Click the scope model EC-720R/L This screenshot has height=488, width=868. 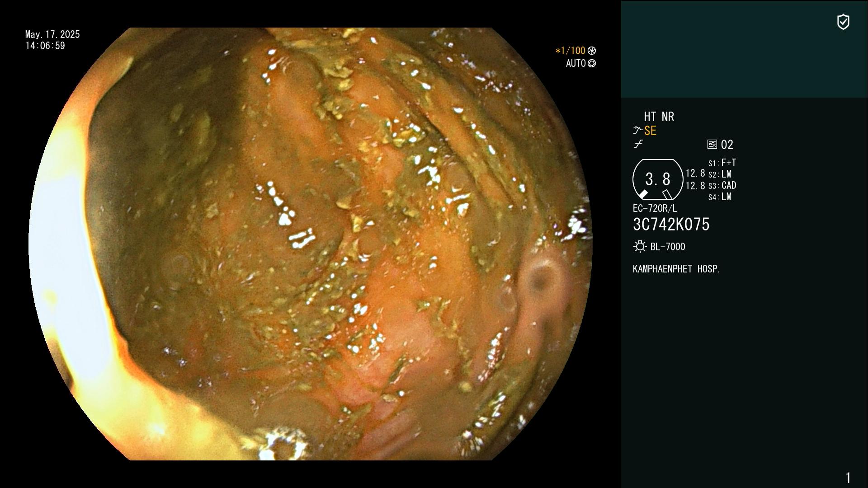(655, 208)
